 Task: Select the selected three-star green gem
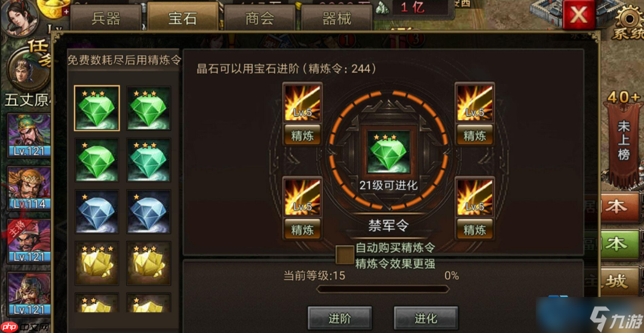97,108
